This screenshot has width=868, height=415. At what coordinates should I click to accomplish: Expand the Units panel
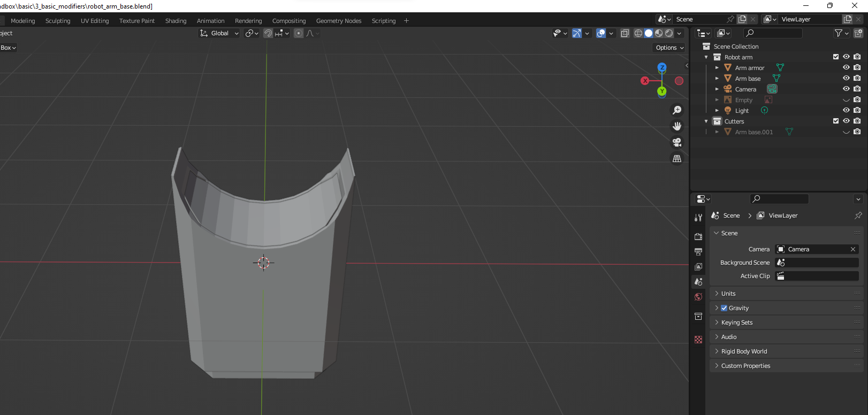point(728,294)
